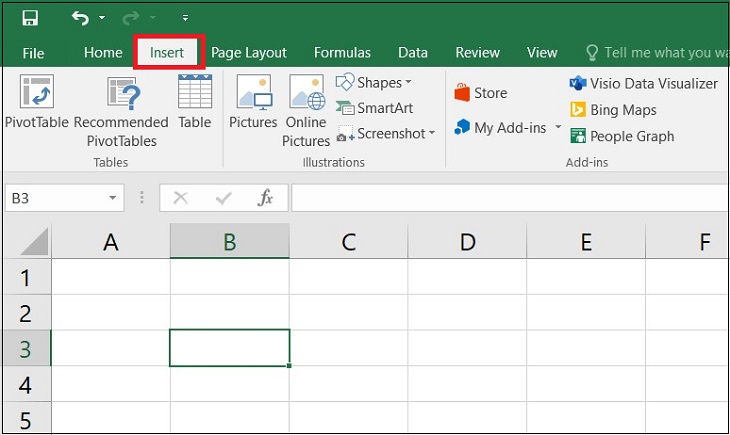The height and width of the screenshot is (435, 730).
Task: Open Customize Quick Access Toolbar dropdown
Action: pos(185,18)
